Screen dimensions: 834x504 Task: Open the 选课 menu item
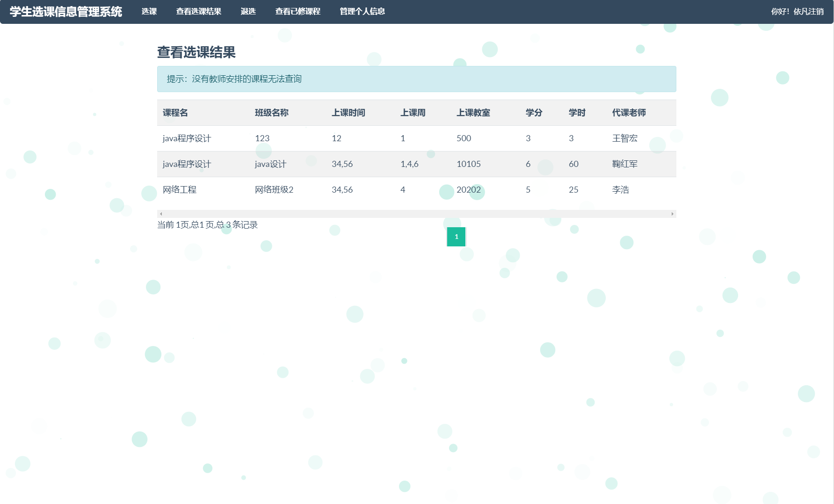149,11
